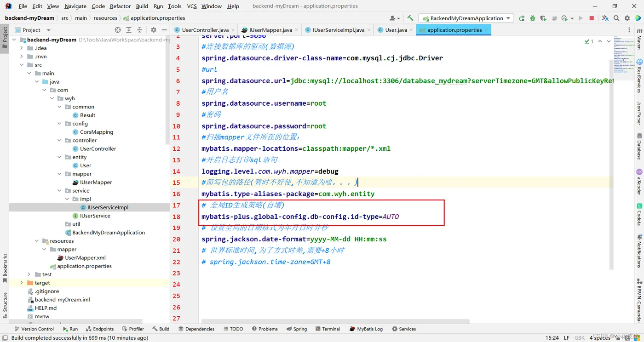Viewport: 644px width, 342px height.
Task: Open the Endpoints tool window
Action: click(99, 329)
